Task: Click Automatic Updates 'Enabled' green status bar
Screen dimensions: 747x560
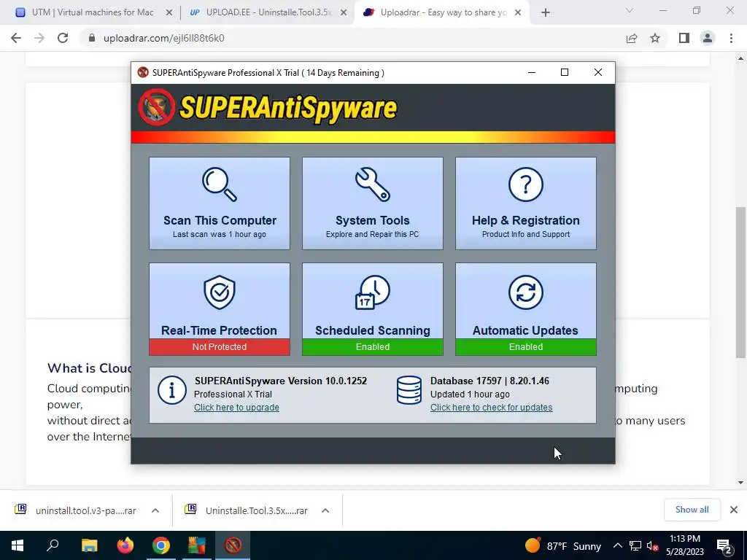Action: pos(526,347)
